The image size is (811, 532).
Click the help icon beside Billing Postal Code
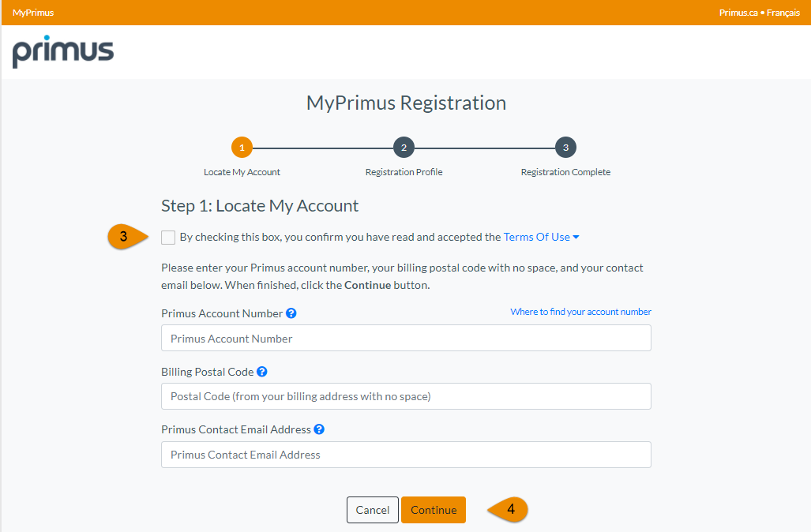261,372
